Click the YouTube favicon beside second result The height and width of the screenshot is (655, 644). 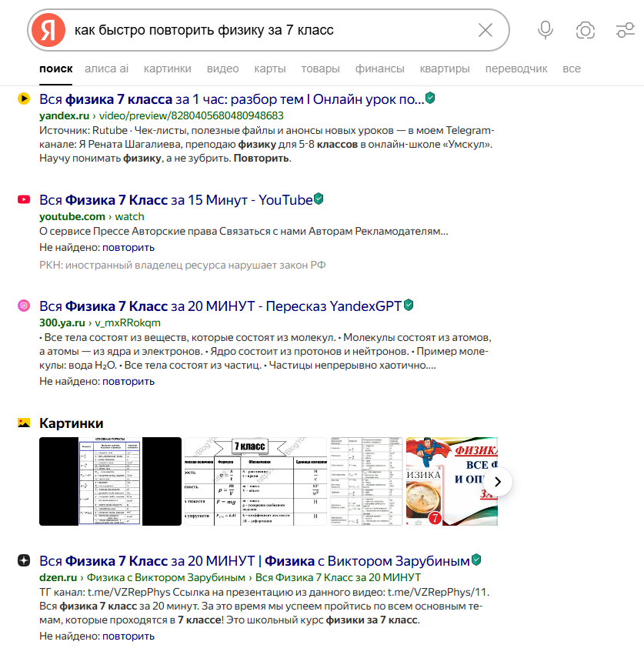pos(24,200)
